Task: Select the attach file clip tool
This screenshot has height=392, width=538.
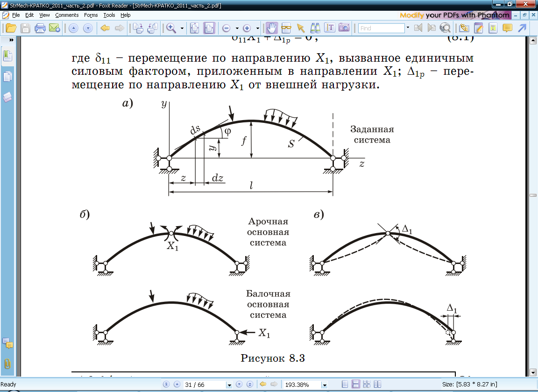Action: [464, 28]
